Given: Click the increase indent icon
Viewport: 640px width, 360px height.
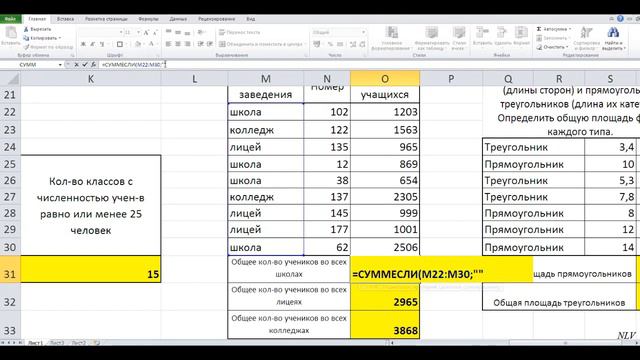Looking at the screenshot, I should coord(210,44).
